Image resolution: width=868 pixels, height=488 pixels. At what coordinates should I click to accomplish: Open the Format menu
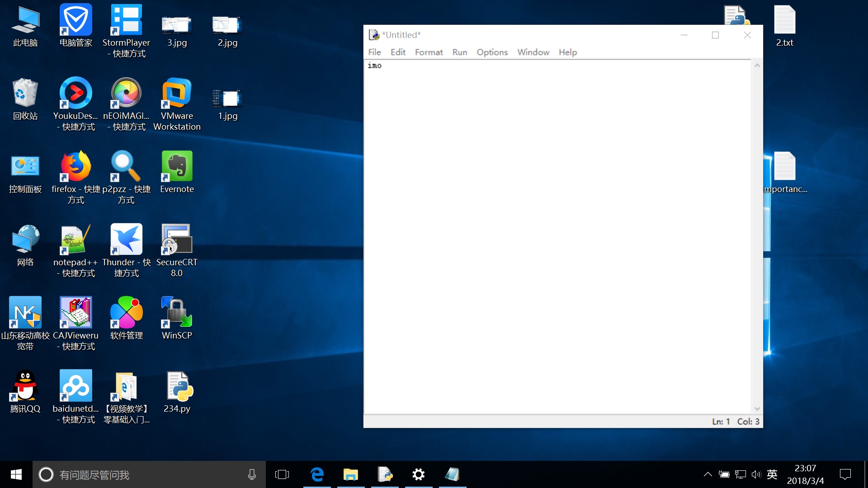coord(429,52)
